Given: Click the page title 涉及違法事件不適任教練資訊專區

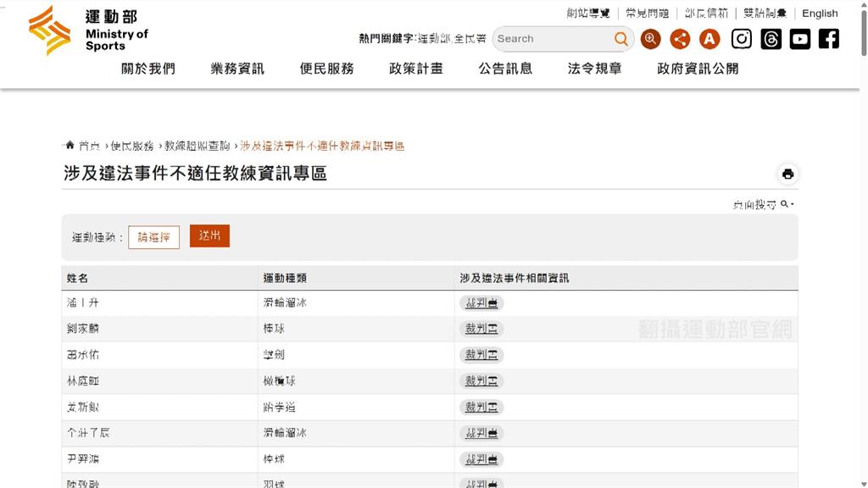Looking at the screenshot, I should click(x=195, y=173).
